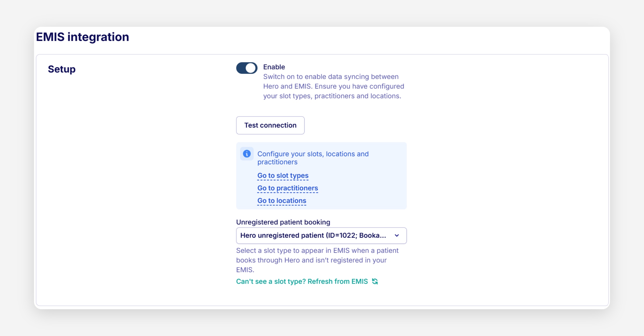This screenshot has height=336, width=644.
Task: Toggle the Enable data syncing switch
Action: coord(246,68)
